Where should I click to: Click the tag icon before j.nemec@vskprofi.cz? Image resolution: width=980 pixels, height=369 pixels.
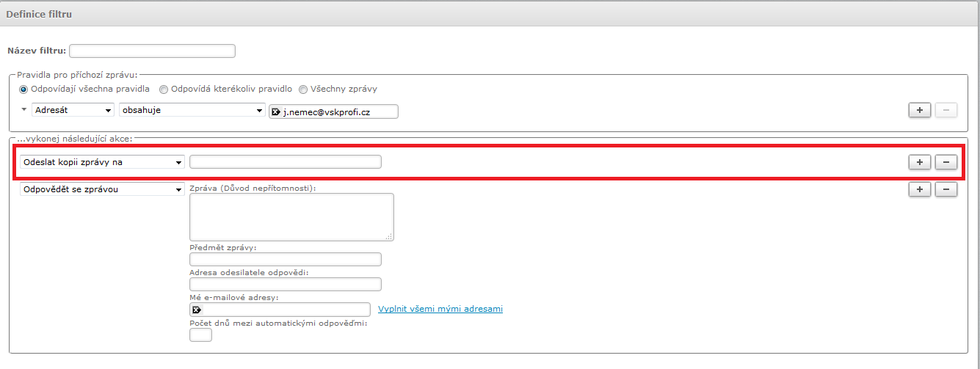pyautogui.click(x=276, y=112)
